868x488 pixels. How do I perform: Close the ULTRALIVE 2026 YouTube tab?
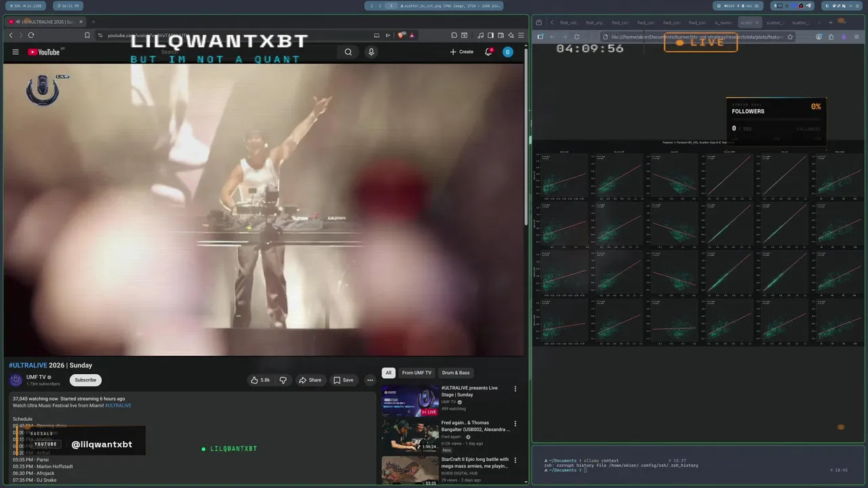81,22
